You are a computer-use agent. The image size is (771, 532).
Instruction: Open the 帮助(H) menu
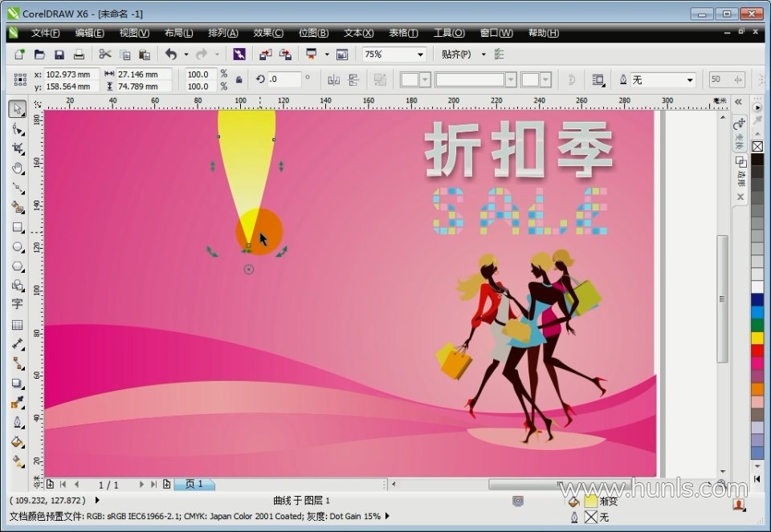pyautogui.click(x=544, y=33)
